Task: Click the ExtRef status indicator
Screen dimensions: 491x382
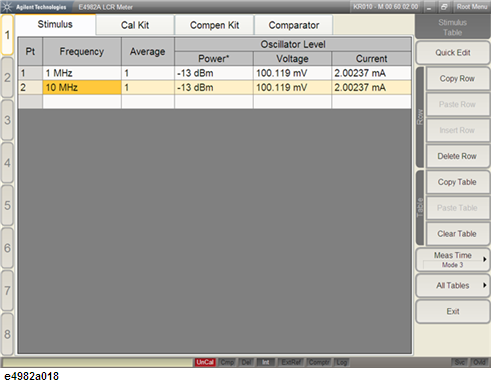Action: coord(291,362)
